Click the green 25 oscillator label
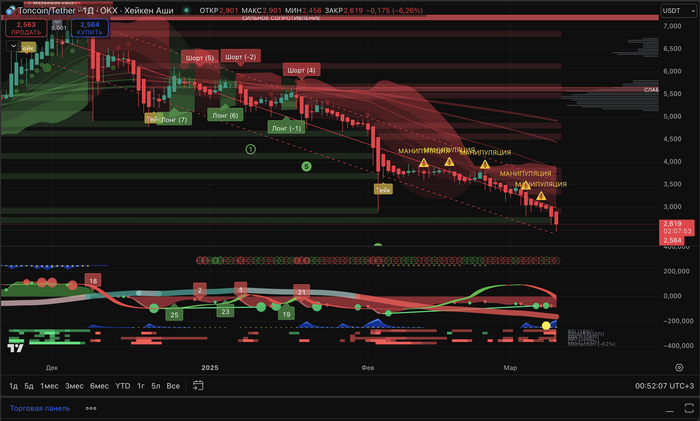The width and height of the screenshot is (700, 421). [x=175, y=315]
